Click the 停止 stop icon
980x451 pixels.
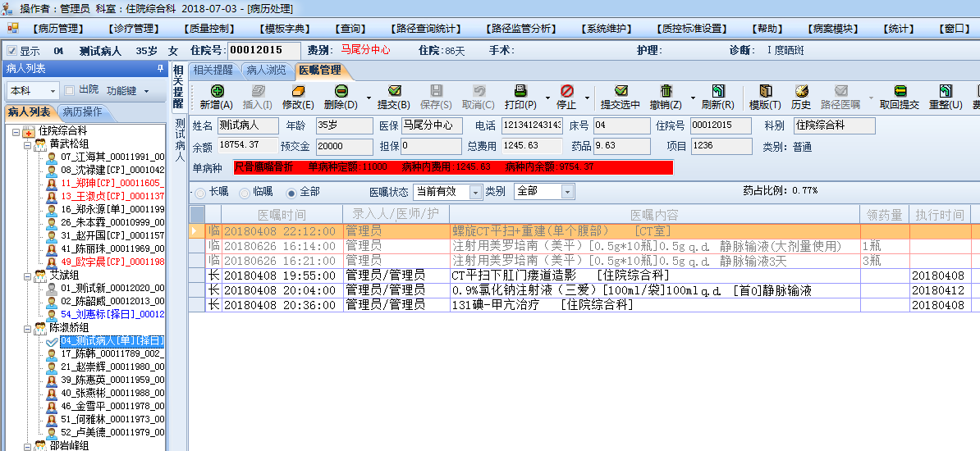coord(566,91)
